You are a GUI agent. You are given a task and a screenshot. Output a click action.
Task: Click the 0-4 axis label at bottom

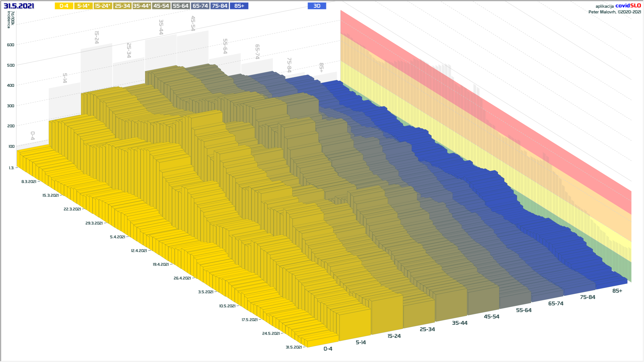click(x=328, y=349)
